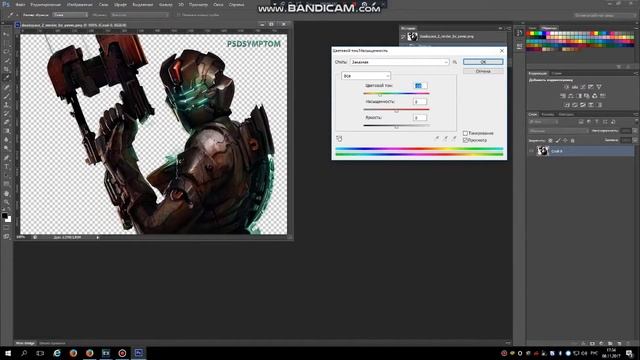Add a Color Balance adjustment
Screen dimensions: 640x360
tap(571, 96)
